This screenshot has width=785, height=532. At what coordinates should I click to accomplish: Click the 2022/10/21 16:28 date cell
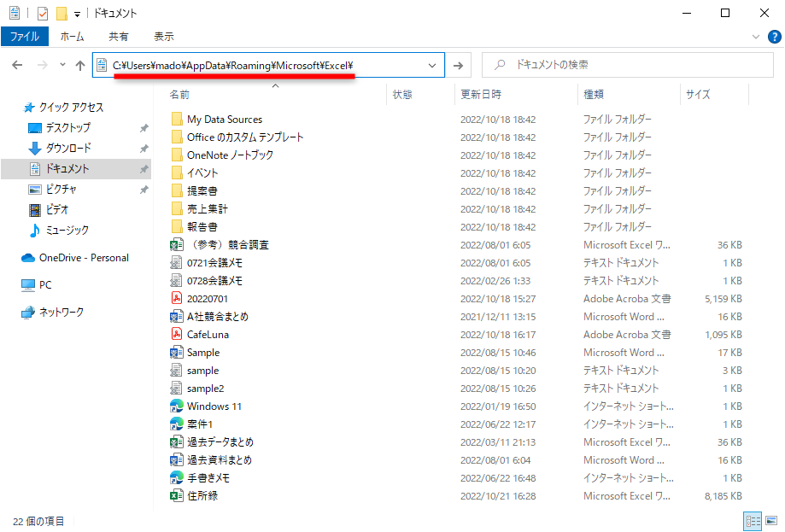point(498,496)
